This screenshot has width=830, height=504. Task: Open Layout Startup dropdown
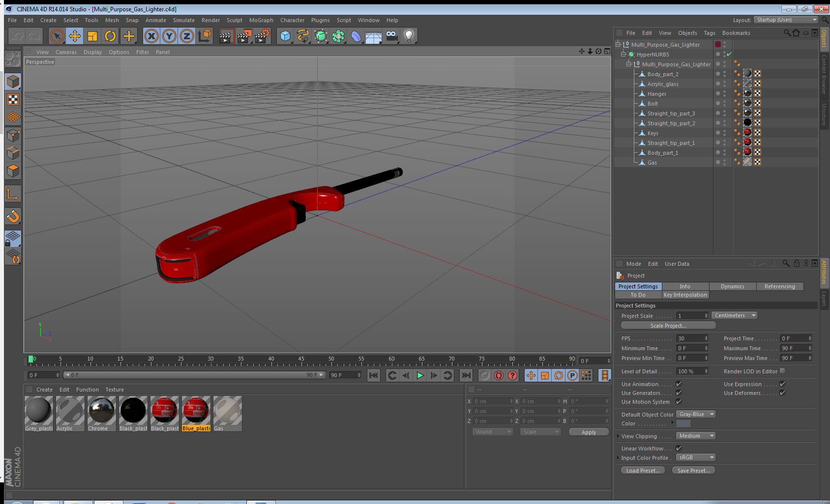[786, 20]
